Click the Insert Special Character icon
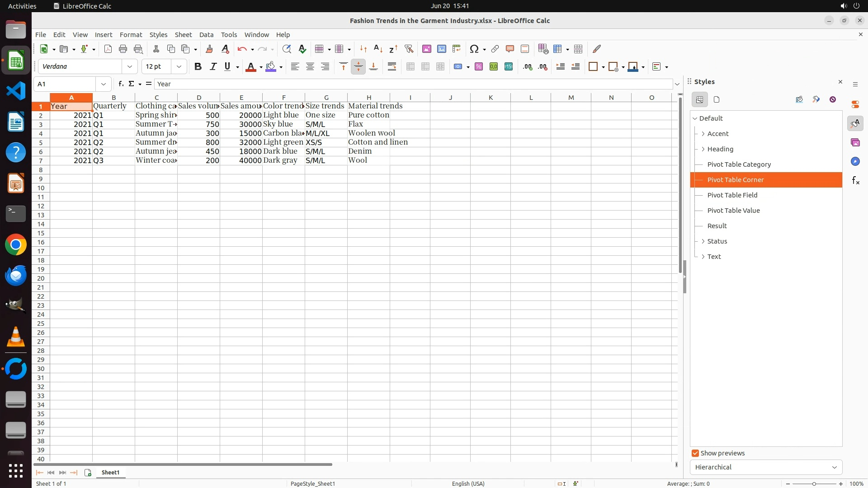Image resolution: width=868 pixels, height=488 pixels. (474, 49)
